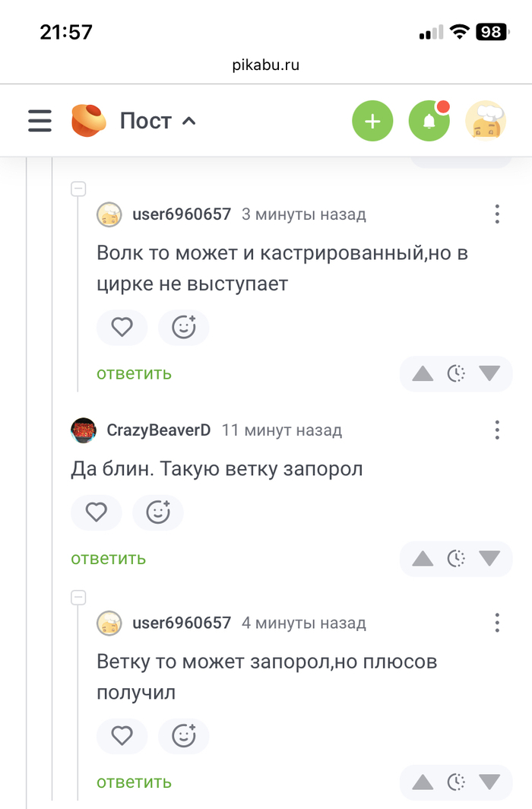532x809 pixels.
Task: Tap the green add post button
Action: click(372, 121)
